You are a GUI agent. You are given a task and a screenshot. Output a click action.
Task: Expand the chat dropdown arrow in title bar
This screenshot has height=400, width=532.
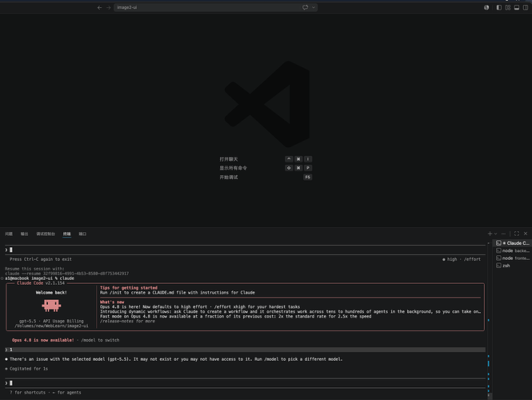[314, 7]
